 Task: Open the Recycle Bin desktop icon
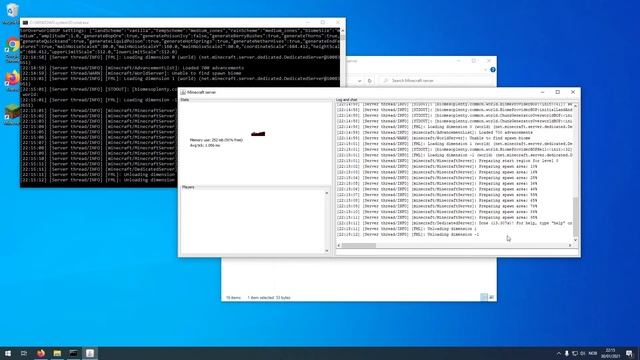12,12
